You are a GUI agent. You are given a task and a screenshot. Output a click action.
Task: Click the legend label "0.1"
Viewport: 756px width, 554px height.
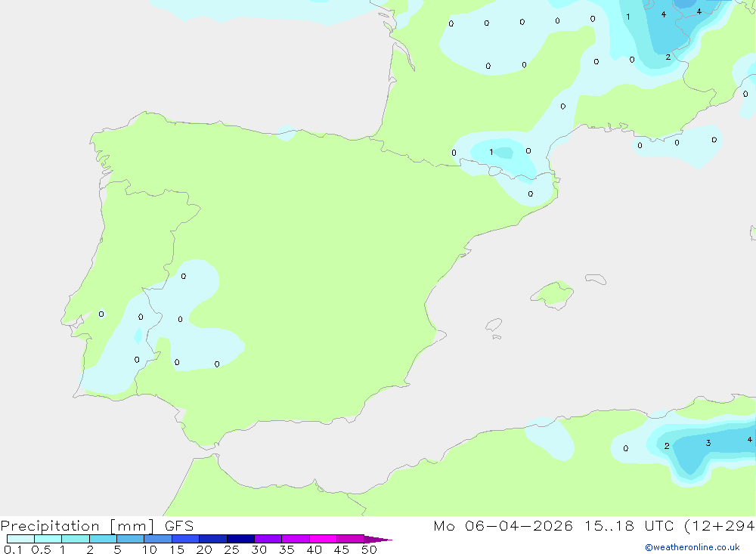pyautogui.click(x=13, y=549)
